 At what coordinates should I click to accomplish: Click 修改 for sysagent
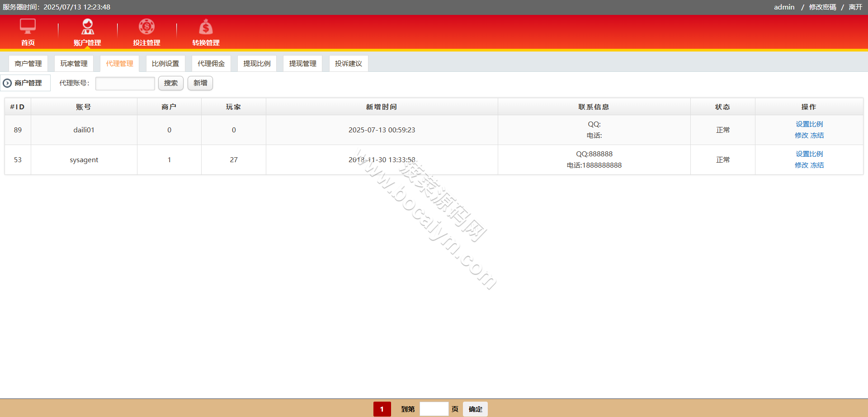(x=801, y=165)
